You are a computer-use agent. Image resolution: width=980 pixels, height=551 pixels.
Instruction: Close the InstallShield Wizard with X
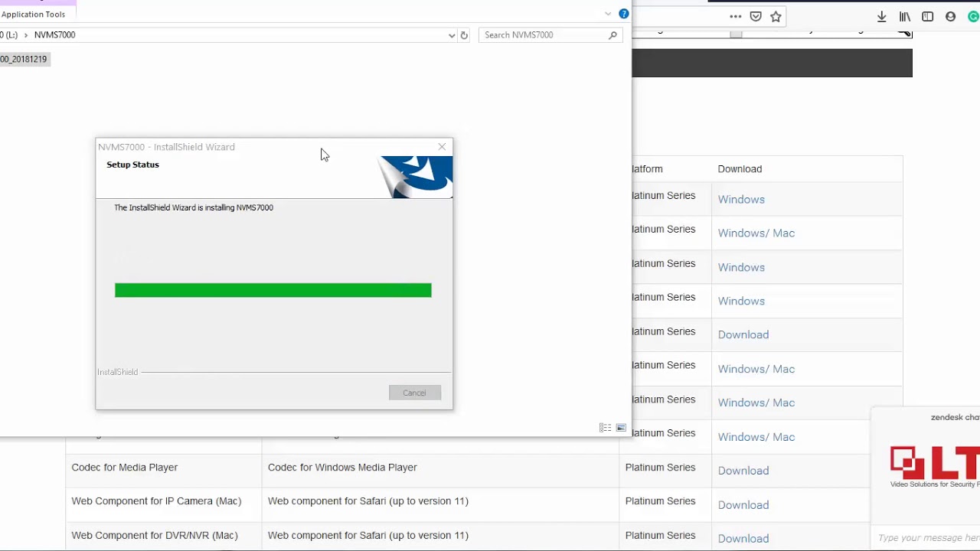point(442,146)
